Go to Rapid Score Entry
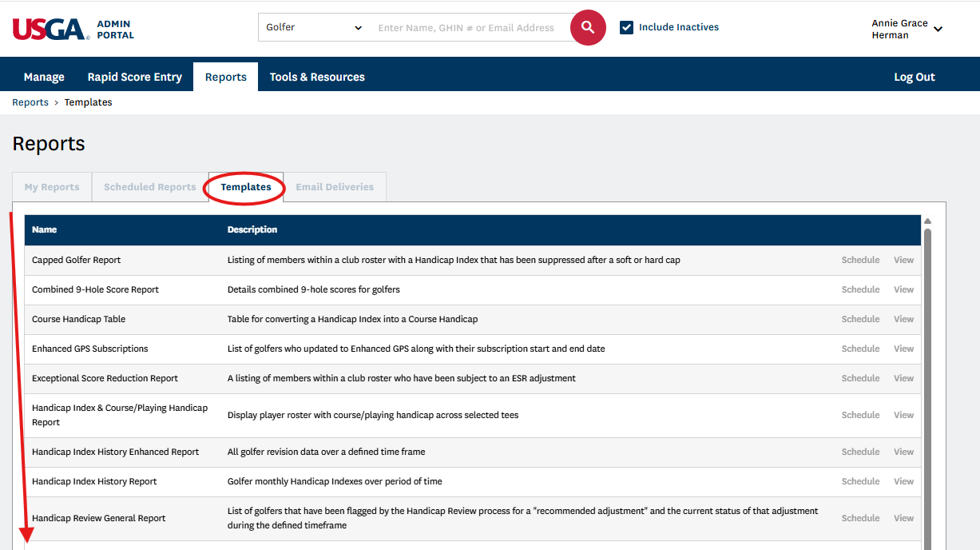980x550 pixels. (134, 77)
